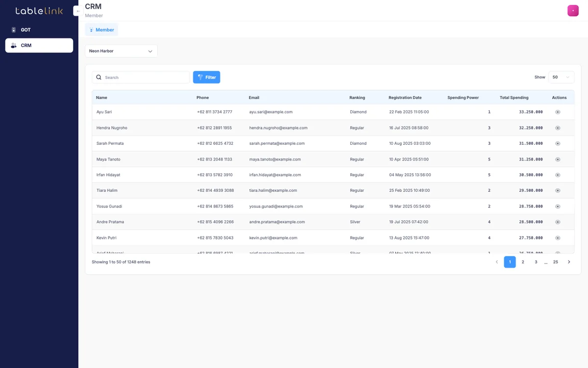Screen dimensions: 588x368
Task: Collapse sidebar using the arrow button
Action: [77, 11]
